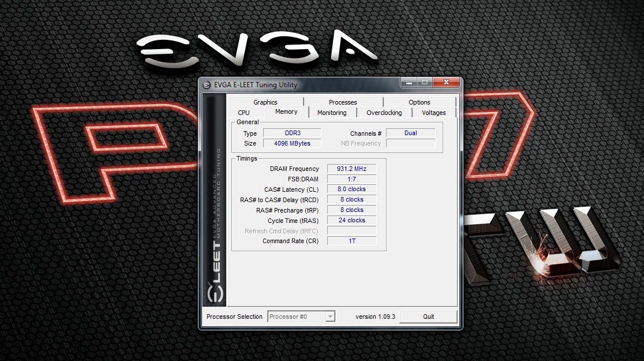Click the 8.0 clocks CAS latency value

(351, 189)
